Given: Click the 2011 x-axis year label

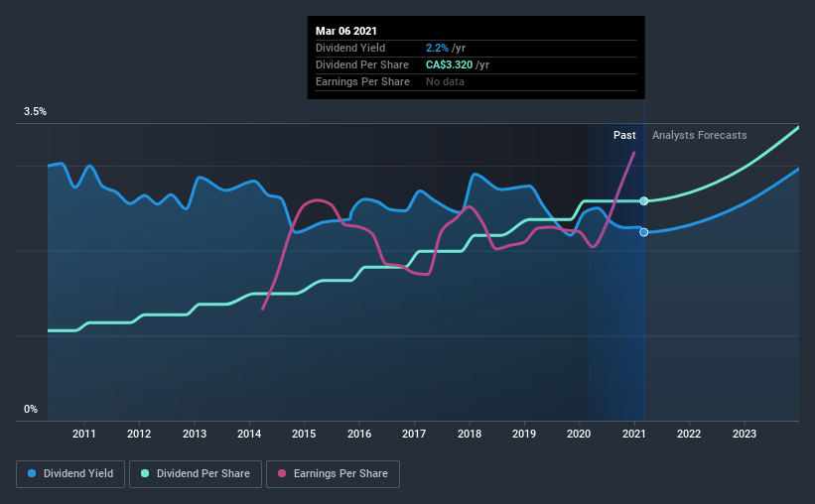Looking at the screenshot, I should (x=84, y=434).
